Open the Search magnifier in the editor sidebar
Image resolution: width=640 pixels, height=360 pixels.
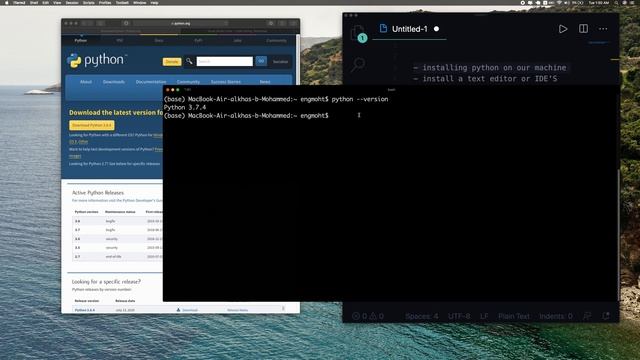tap(358, 64)
